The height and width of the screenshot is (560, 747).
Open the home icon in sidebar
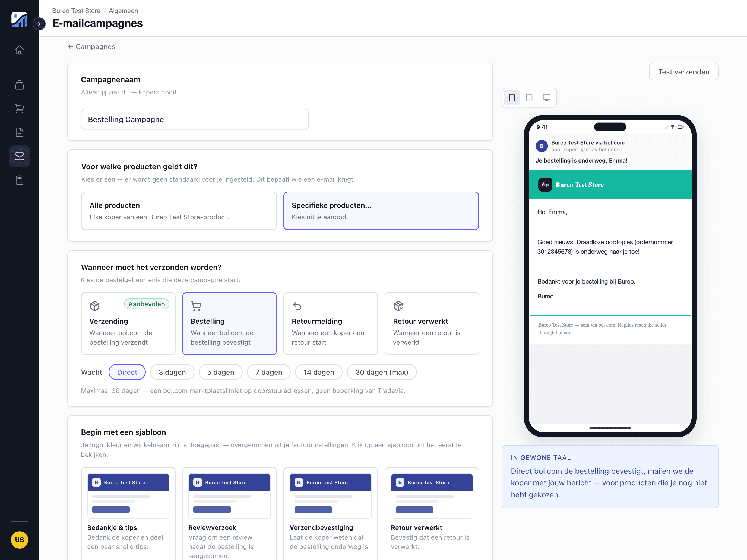coord(19,50)
